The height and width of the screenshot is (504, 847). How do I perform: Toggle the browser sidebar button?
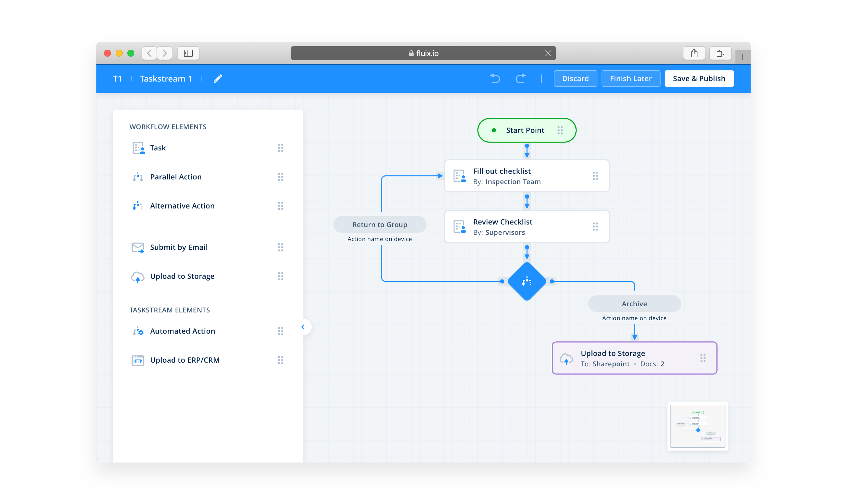click(188, 53)
